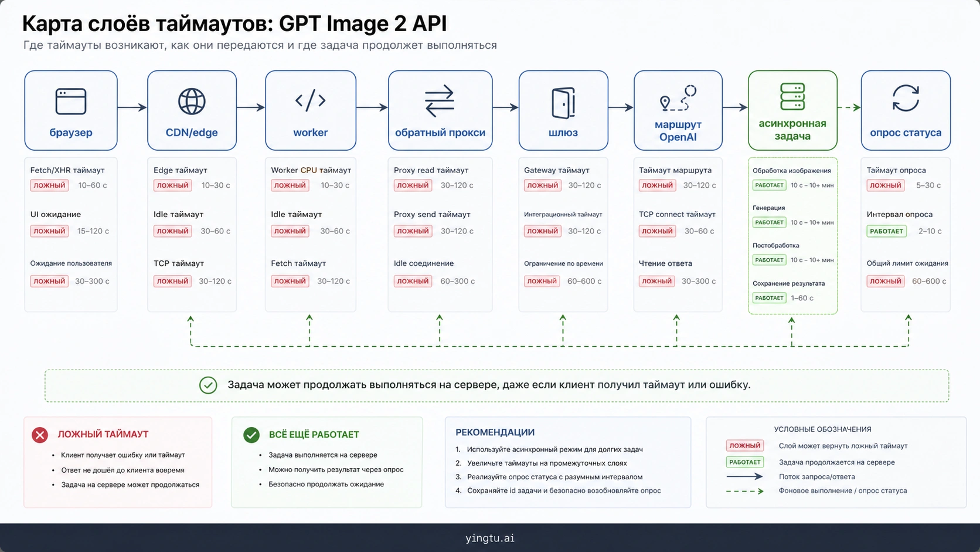The width and height of the screenshot is (980, 552).
Task: Click the 'Таймаут опроса' text
Action: (x=896, y=170)
